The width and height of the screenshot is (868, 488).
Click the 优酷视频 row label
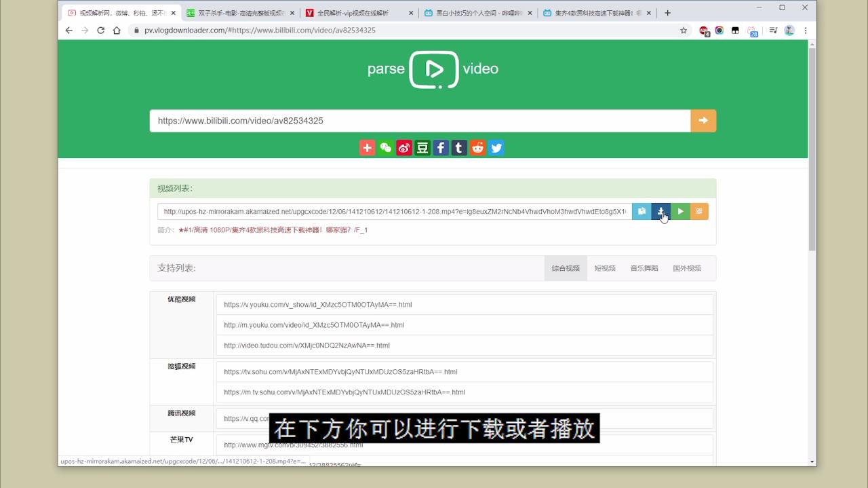point(182,299)
